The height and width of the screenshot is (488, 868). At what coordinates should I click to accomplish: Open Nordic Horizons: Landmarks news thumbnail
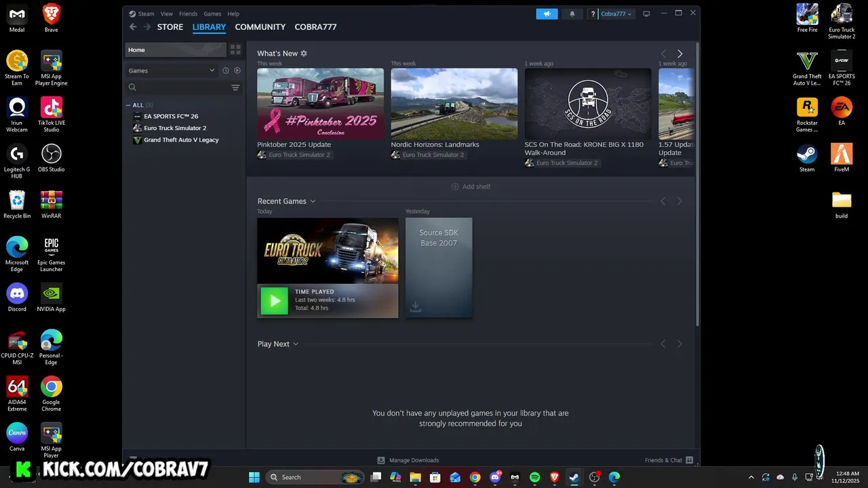tap(454, 104)
